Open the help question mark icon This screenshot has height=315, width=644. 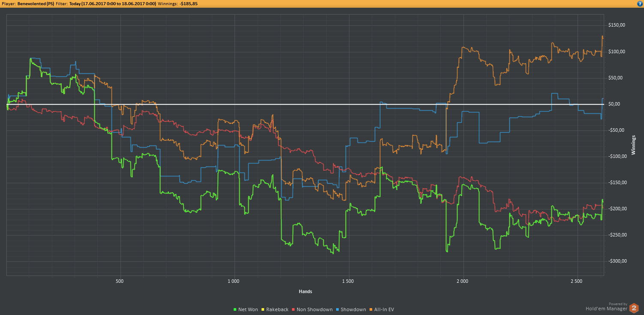point(640,3)
